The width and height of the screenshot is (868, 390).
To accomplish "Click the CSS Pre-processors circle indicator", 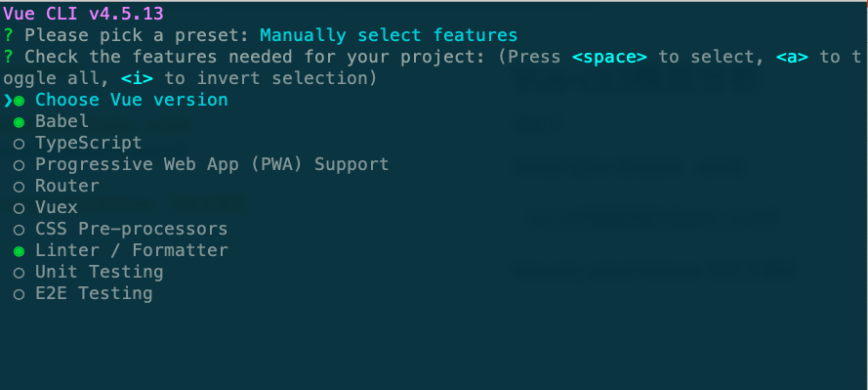I will point(19,230).
